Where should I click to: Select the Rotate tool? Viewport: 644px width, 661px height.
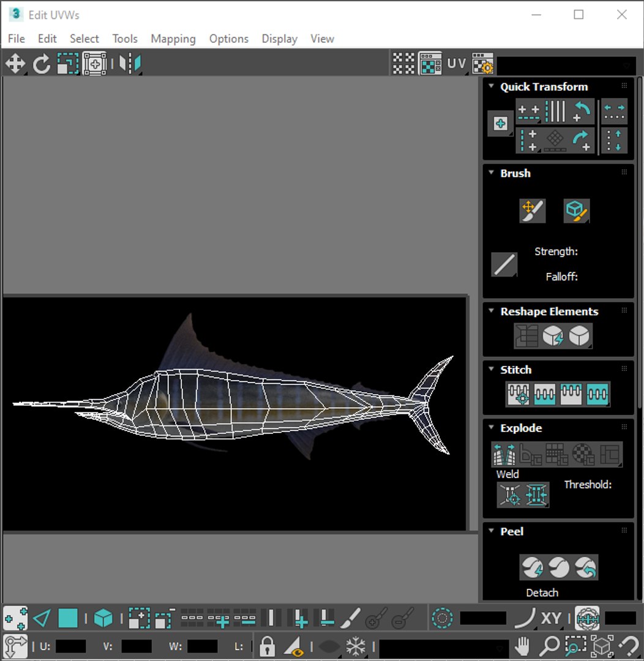pos(42,64)
